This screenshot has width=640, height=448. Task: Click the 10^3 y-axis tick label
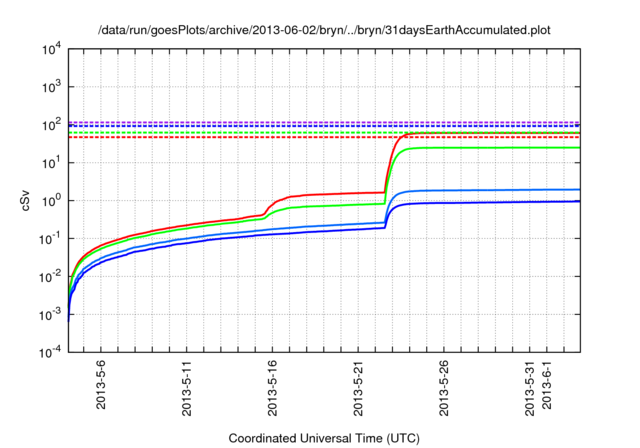[50, 87]
